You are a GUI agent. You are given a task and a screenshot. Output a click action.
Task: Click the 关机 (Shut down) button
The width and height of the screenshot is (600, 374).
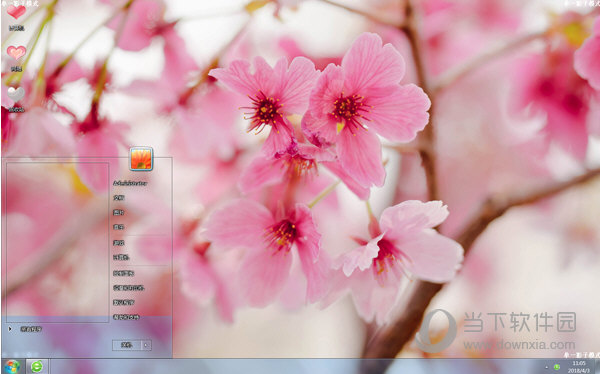[127, 345]
